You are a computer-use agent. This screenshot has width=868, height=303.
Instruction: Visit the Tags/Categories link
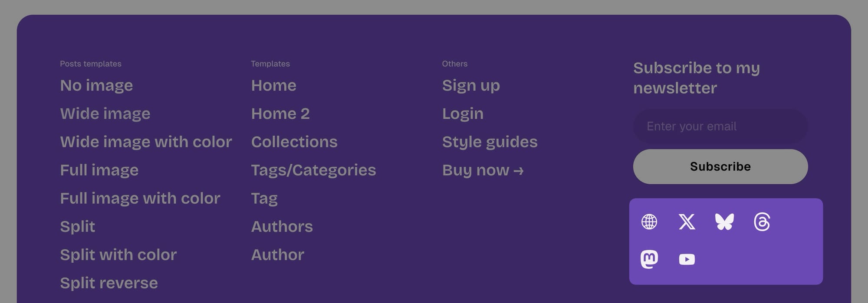(313, 170)
